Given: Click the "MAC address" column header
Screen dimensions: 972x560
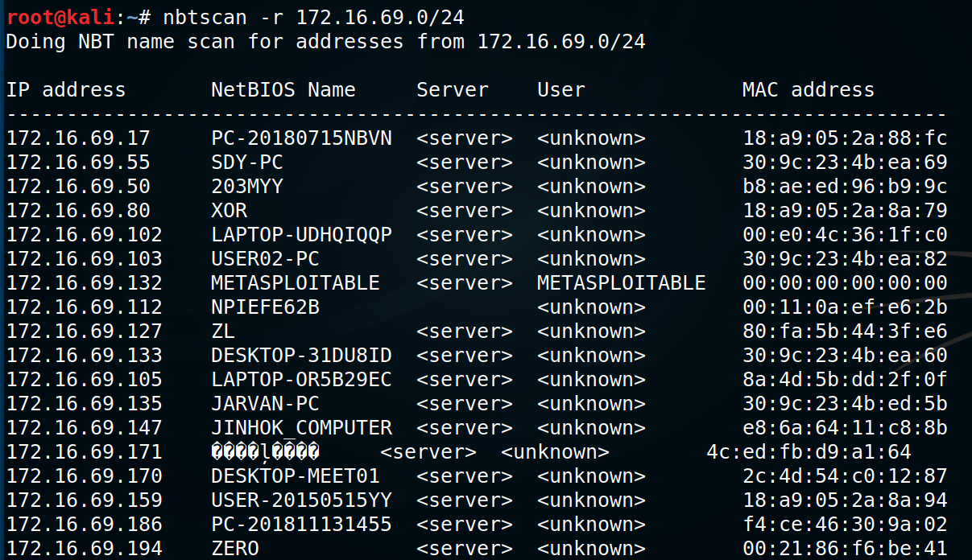Looking at the screenshot, I should [808, 90].
